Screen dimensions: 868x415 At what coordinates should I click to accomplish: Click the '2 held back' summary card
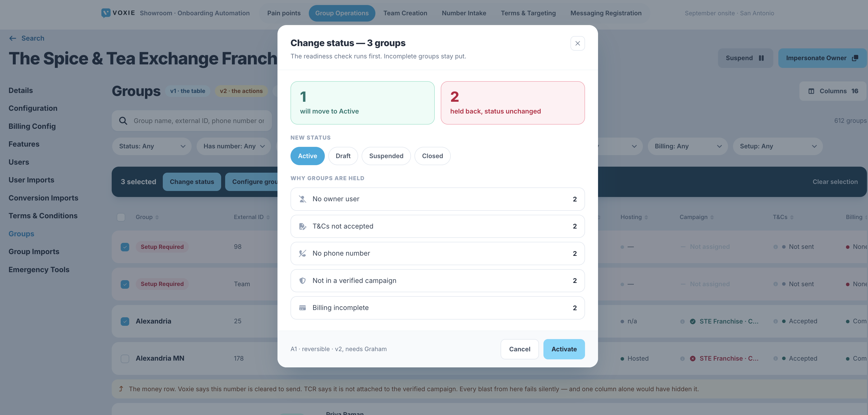(513, 103)
